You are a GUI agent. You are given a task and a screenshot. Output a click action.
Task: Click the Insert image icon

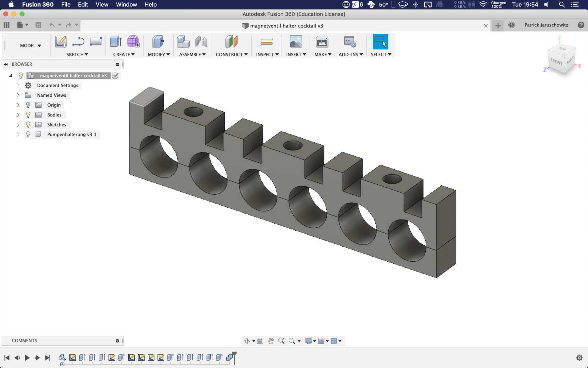point(296,42)
